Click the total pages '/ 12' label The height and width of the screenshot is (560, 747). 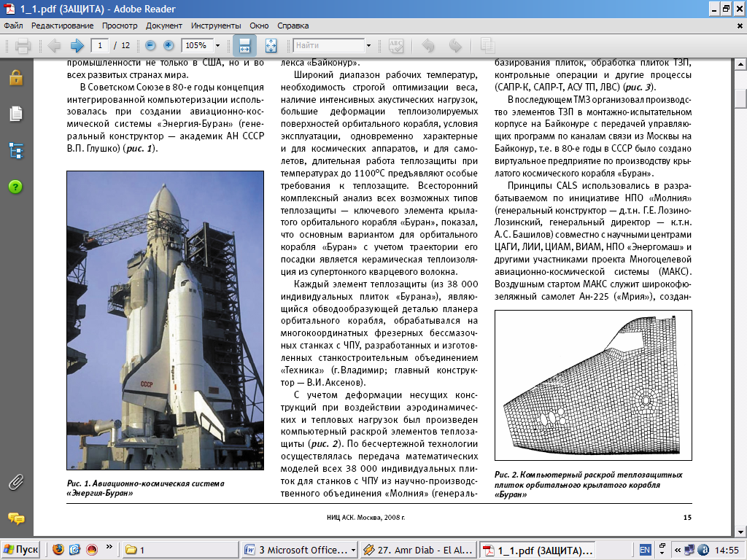pyautogui.click(x=122, y=46)
